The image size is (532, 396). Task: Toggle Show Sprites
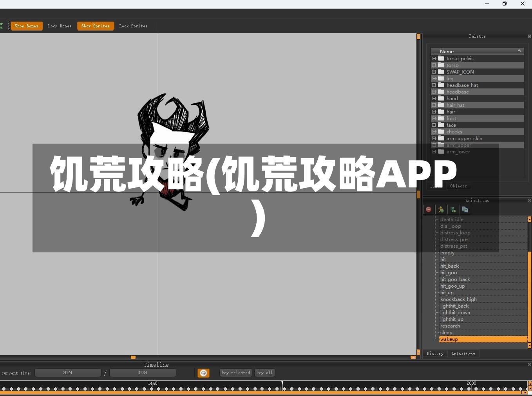(x=96, y=26)
